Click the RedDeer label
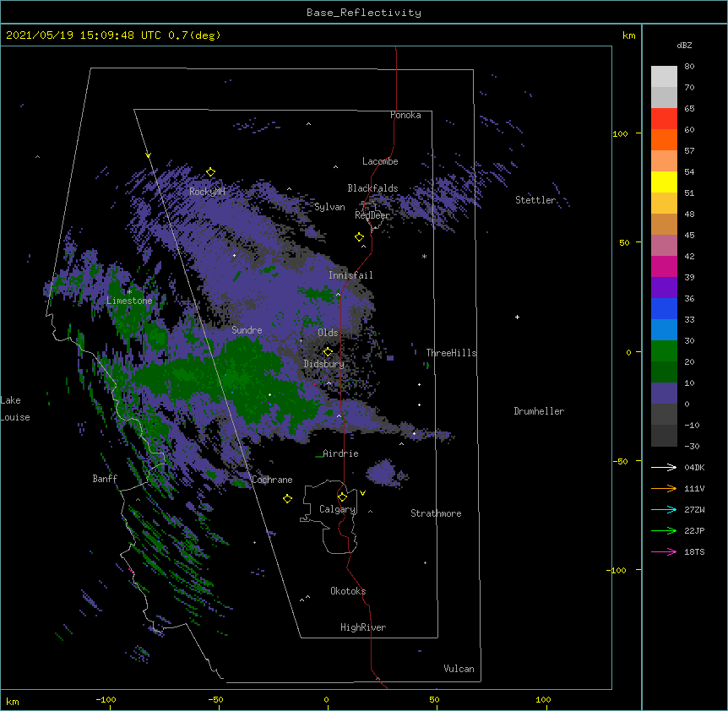 [372, 215]
